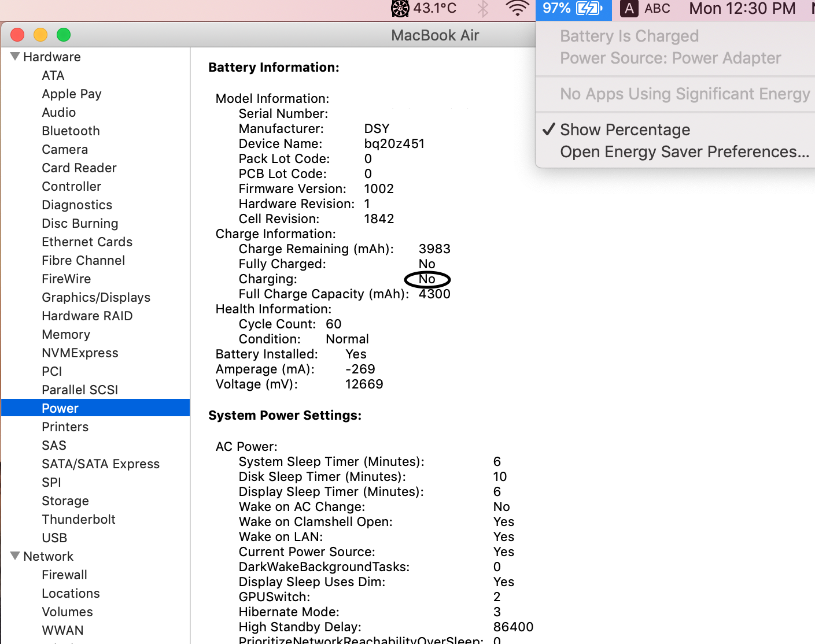Click the Bluetooth menu bar icon
Image resolution: width=815 pixels, height=644 pixels.
(x=483, y=9)
